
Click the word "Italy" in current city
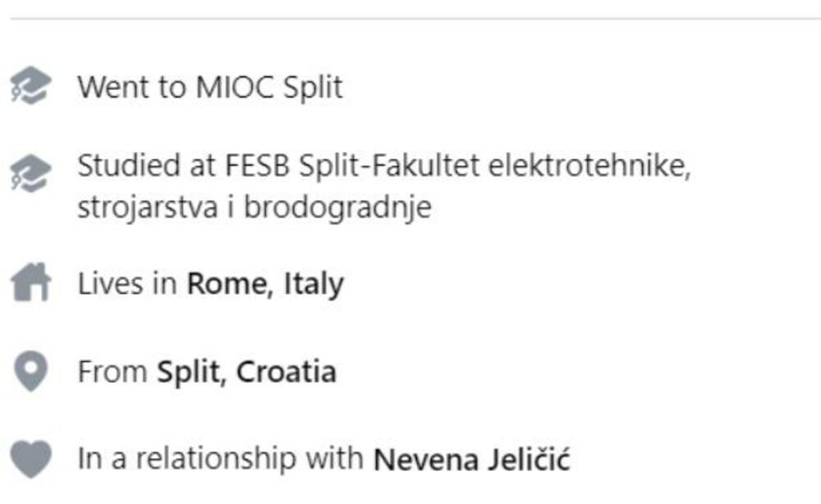click(x=314, y=284)
